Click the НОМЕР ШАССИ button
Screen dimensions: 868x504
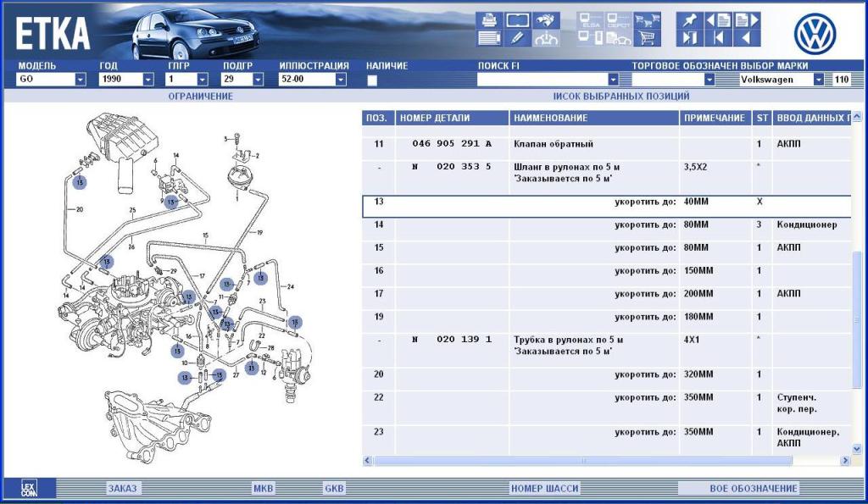tap(545, 489)
